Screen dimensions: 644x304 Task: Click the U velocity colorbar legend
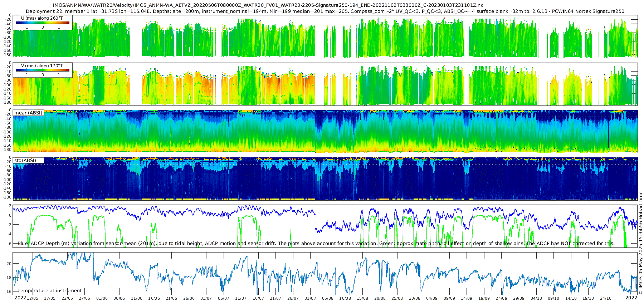click(43, 23)
